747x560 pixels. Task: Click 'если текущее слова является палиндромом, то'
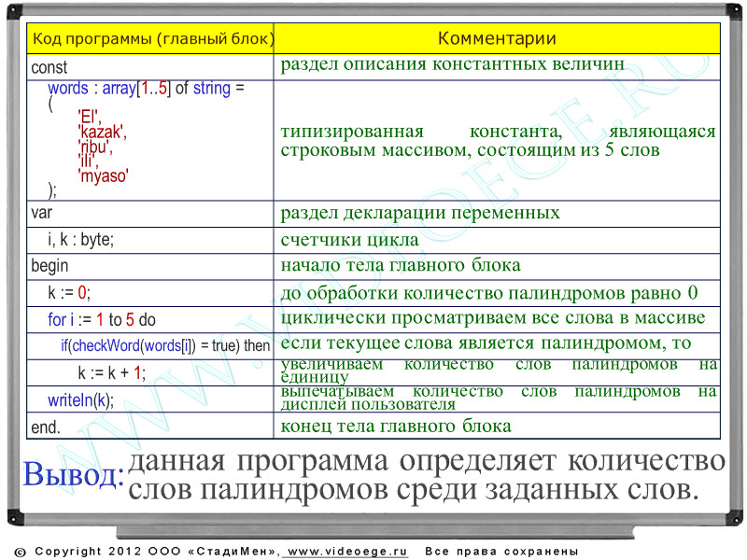(x=486, y=343)
